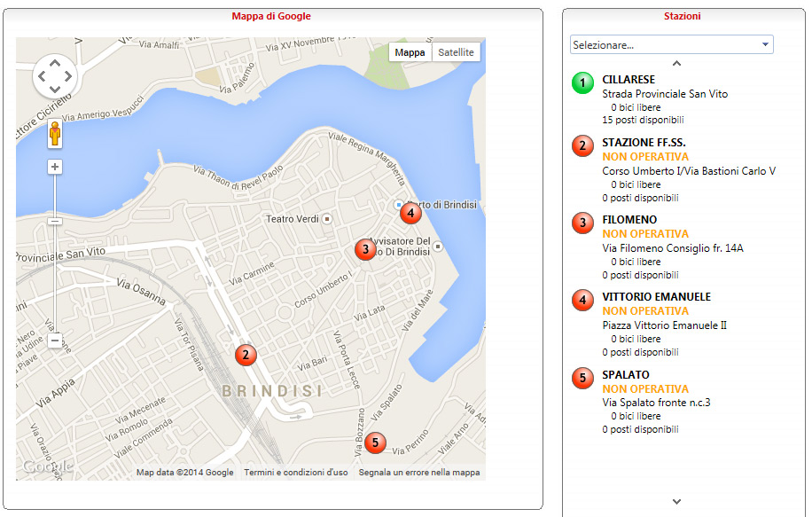Click the 15 posti disponibili text
The width and height of the screenshot is (812, 517).
tap(643, 120)
